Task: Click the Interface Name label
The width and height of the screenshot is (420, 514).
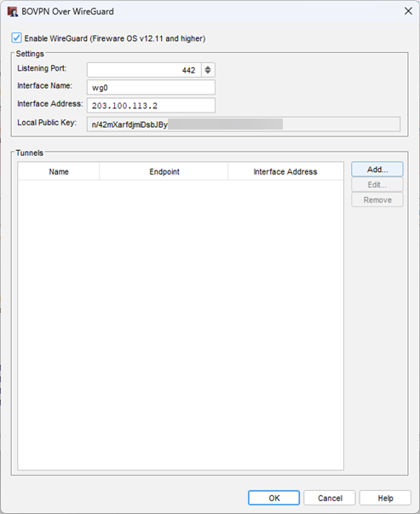Action: (44, 85)
